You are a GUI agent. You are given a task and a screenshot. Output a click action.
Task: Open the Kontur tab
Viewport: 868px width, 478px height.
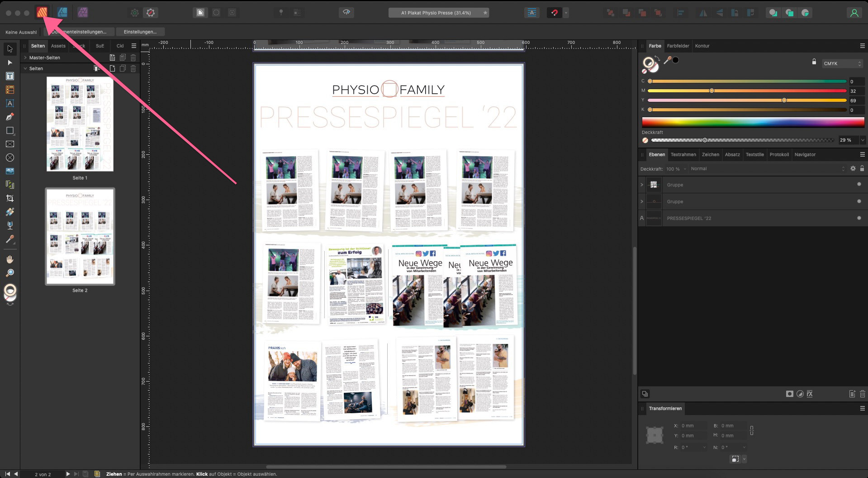[x=702, y=46]
